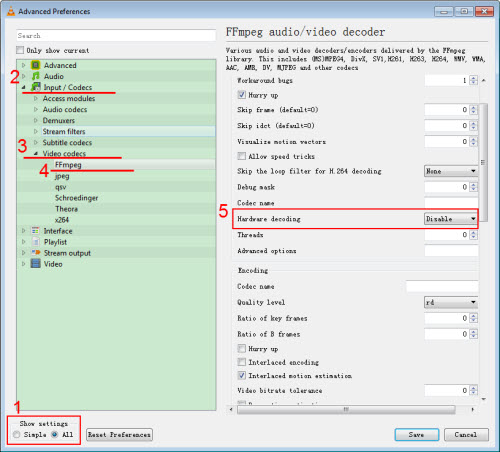Click the vertical scrollbar thumb
The image size is (500, 452).
pos(483,162)
